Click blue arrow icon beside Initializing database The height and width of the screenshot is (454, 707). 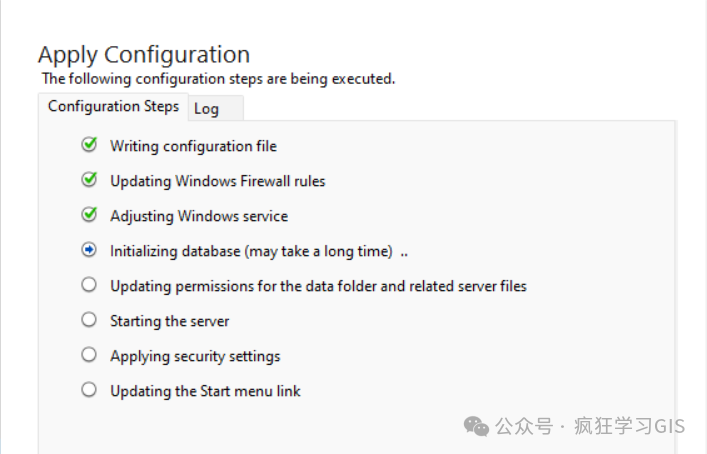click(x=89, y=250)
